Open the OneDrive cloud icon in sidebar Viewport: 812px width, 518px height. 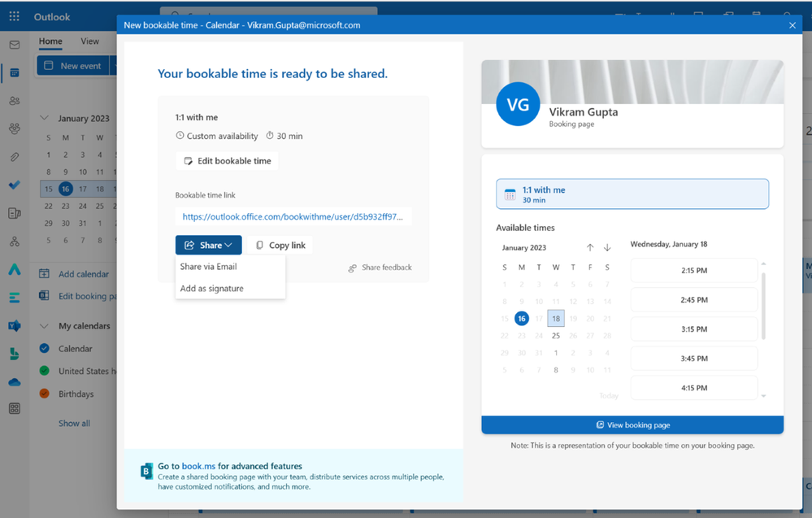coord(15,382)
